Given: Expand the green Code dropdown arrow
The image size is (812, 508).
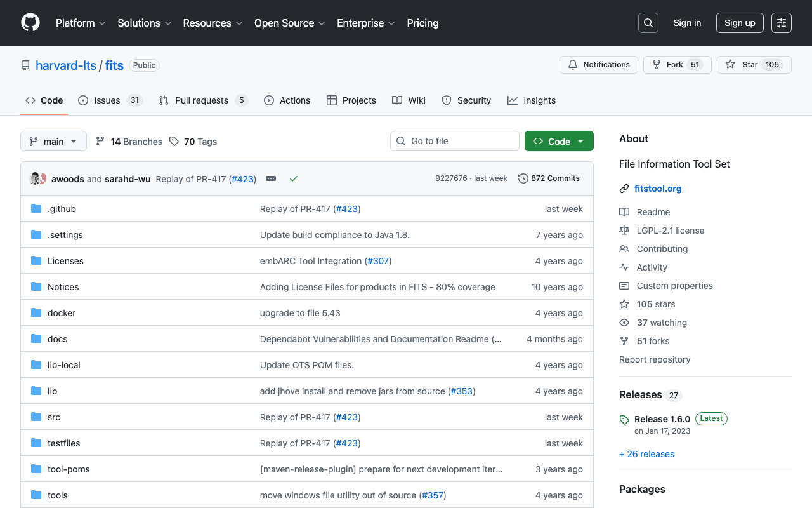Looking at the screenshot, I should [582, 141].
